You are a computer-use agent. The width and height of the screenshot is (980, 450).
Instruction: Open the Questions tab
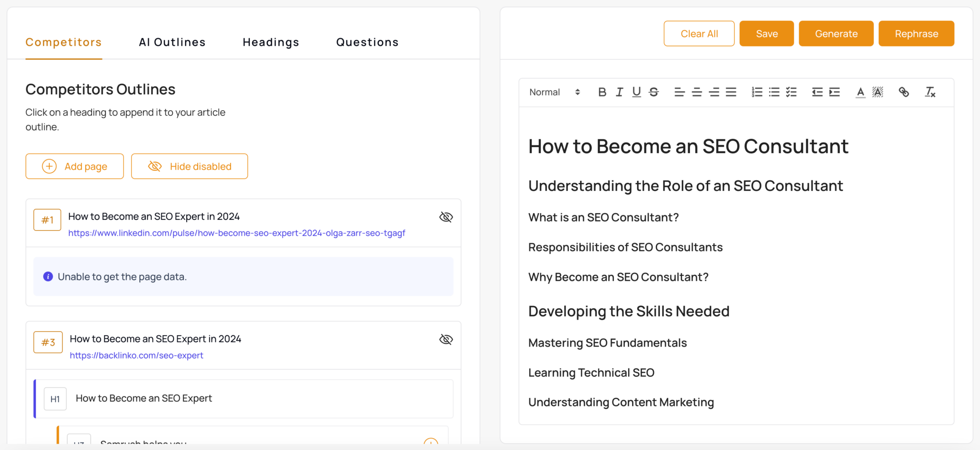click(367, 42)
